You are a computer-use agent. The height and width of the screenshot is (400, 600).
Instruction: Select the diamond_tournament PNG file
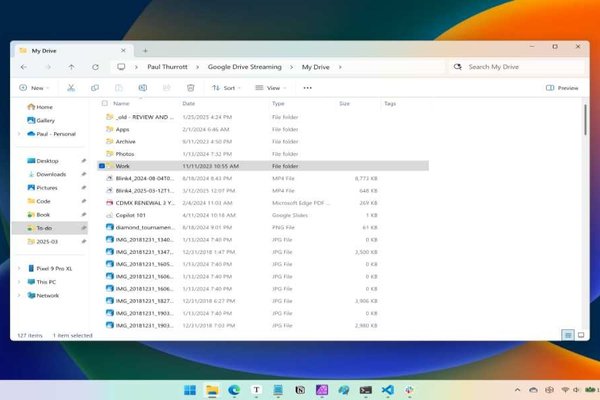pos(263,227)
